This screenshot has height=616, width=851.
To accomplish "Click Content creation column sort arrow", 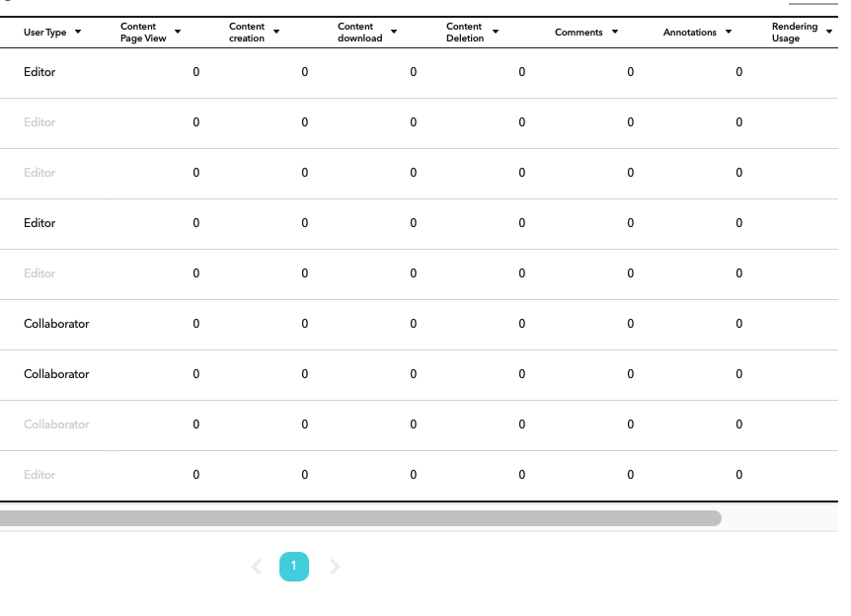I will [x=276, y=32].
